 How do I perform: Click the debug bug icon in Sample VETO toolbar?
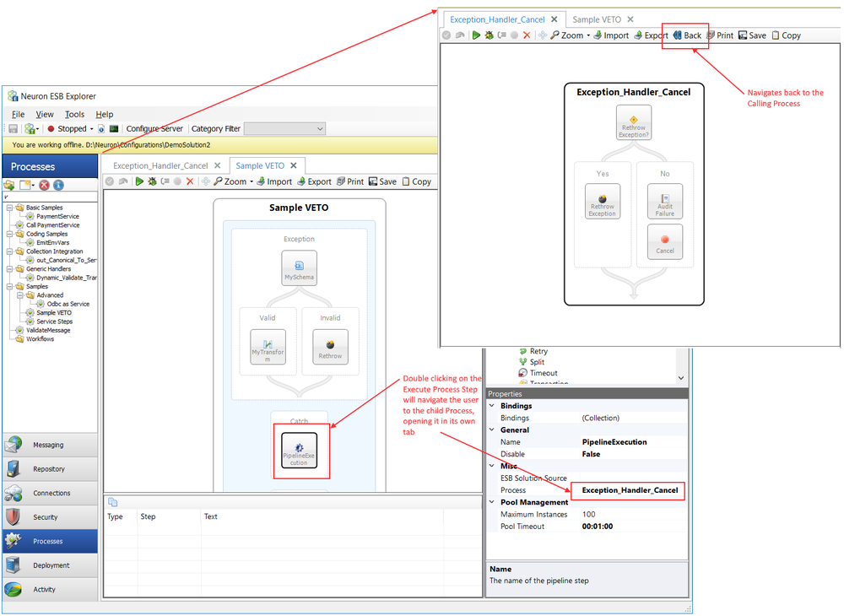tap(152, 181)
